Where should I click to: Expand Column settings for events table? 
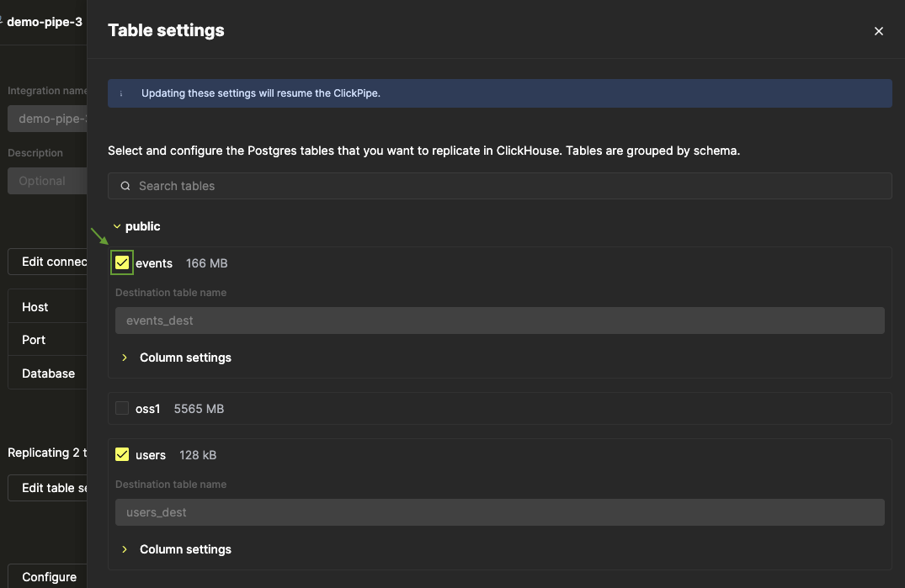click(125, 358)
